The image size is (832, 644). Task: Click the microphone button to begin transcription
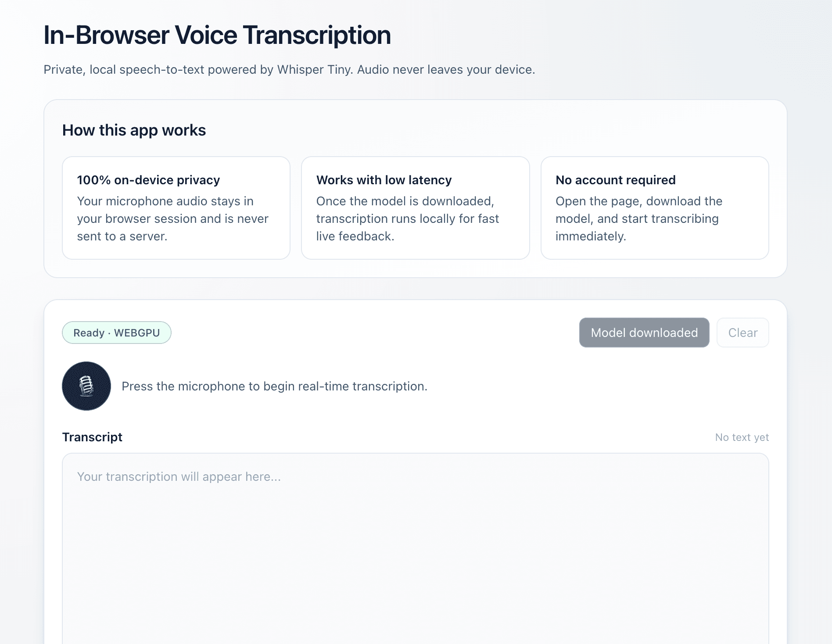pyautogui.click(x=86, y=386)
